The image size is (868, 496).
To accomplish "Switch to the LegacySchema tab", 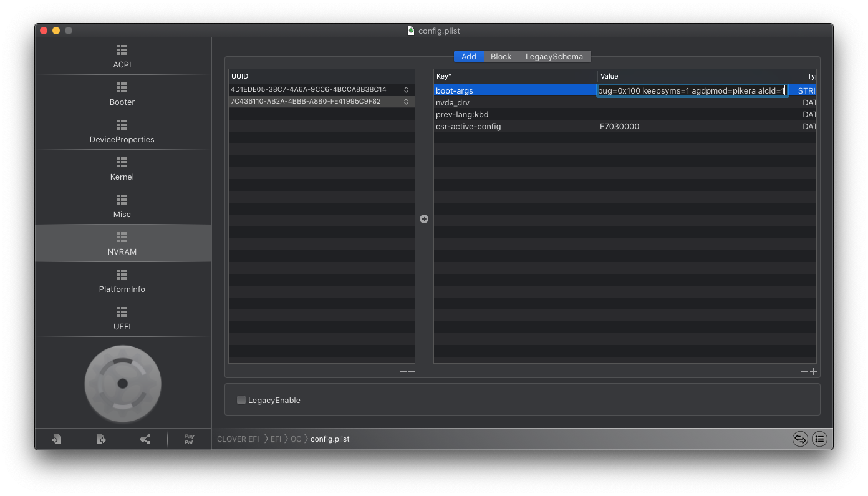I will tap(554, 57).
